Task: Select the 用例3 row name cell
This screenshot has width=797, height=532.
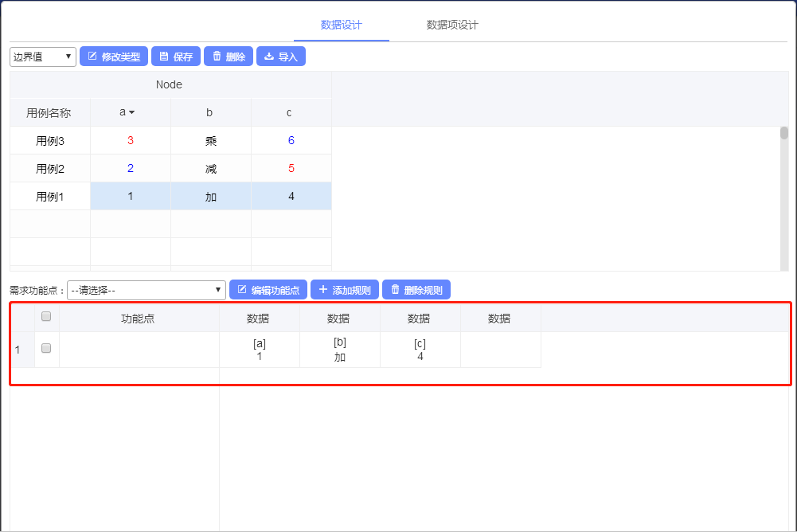Action: (50, 141)
